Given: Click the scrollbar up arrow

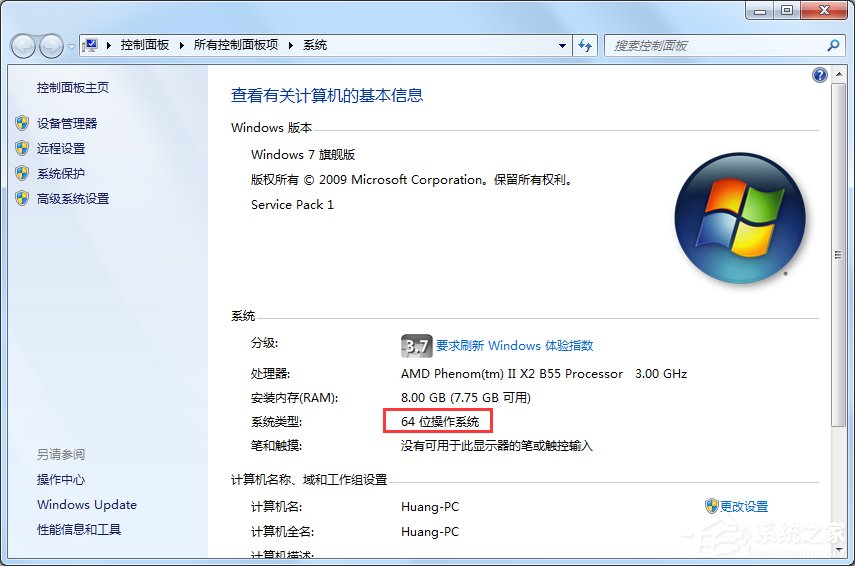Looking at the screenshot, I should click(838, 74).
